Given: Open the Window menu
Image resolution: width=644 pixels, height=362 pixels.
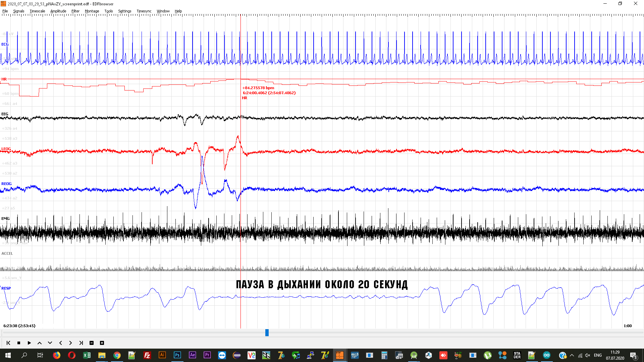Looking at the screenshot, I should tap(163, 11).
